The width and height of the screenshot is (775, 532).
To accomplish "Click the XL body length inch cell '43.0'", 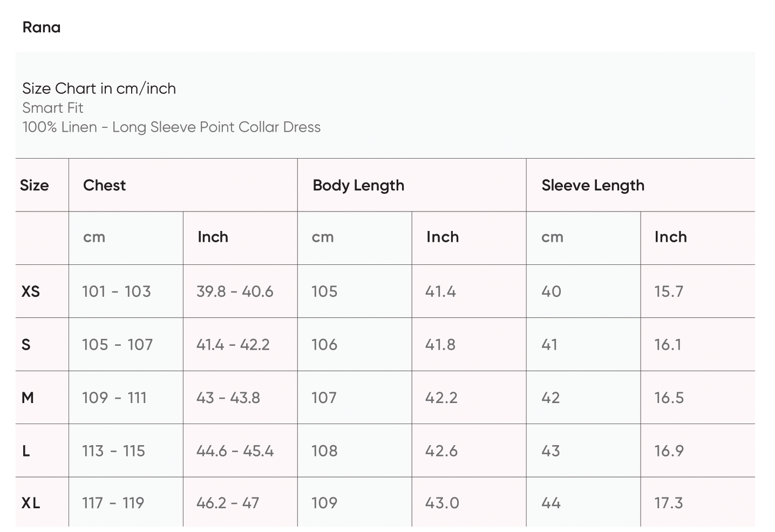I will (x=442, y=503).
